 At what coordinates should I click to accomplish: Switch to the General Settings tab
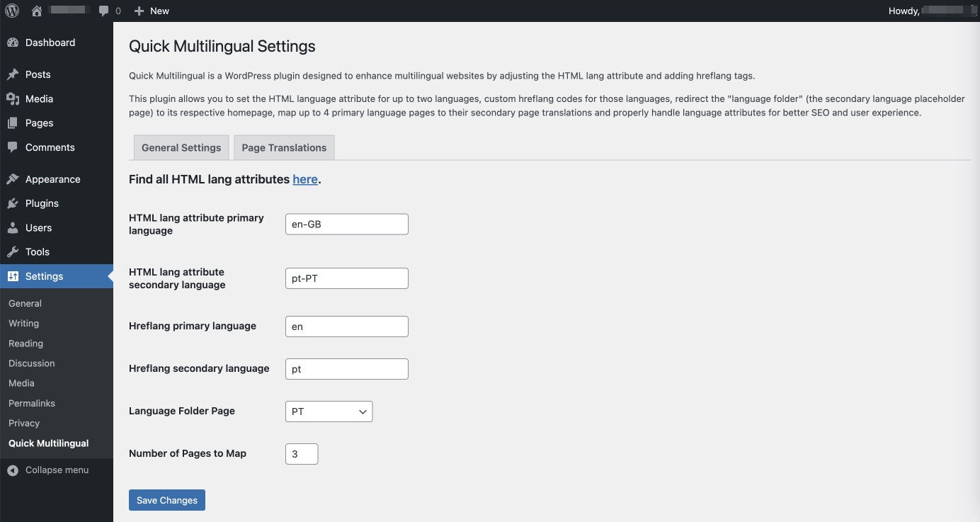181,147
